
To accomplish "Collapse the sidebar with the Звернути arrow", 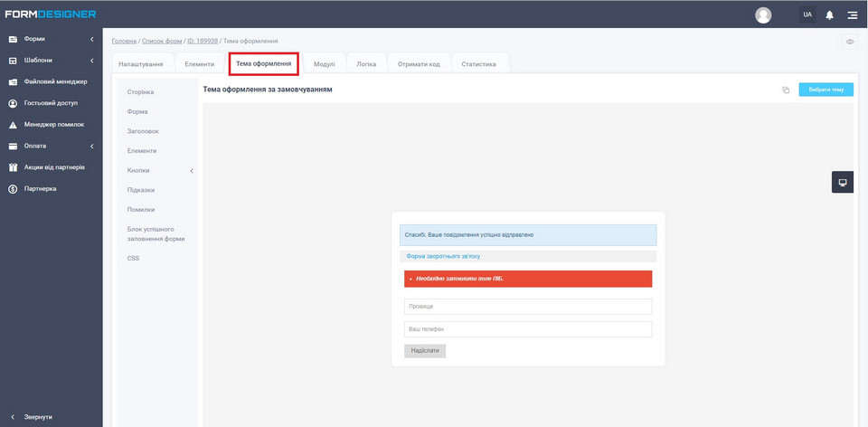I will click(x=13, y=416).
